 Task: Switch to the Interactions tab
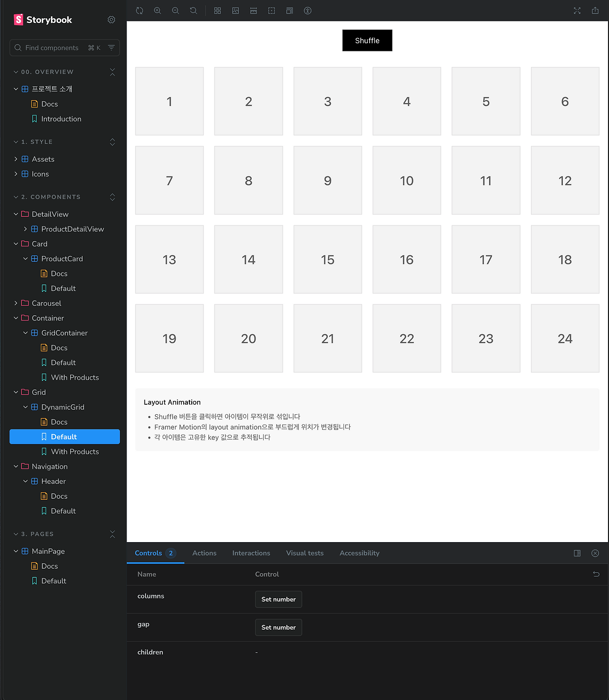[x=251, y=553]
